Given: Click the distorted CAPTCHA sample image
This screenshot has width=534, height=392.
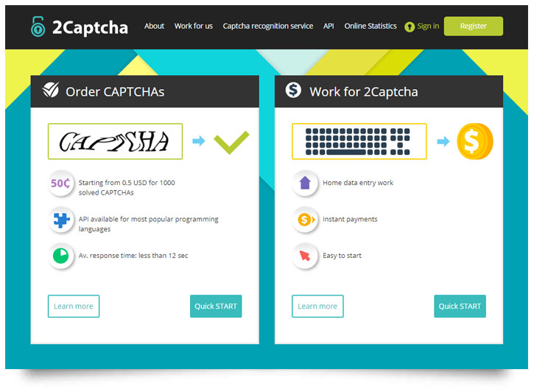Looking at the screenshot, I should (x=115, y=141).
